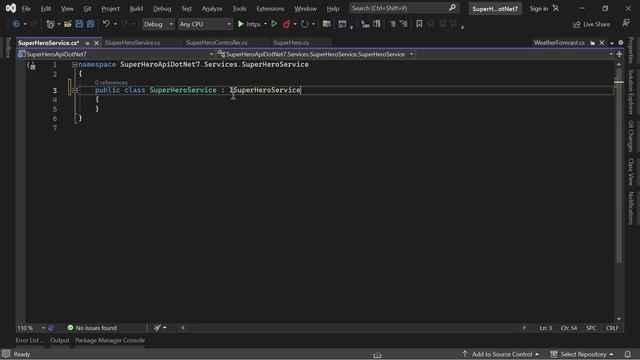
Task: Open the Error List panel tab
Action: coord(29,340)
